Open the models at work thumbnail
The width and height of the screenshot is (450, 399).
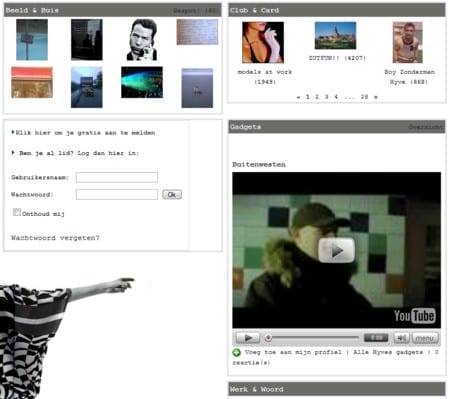click(x=263, y=42)
